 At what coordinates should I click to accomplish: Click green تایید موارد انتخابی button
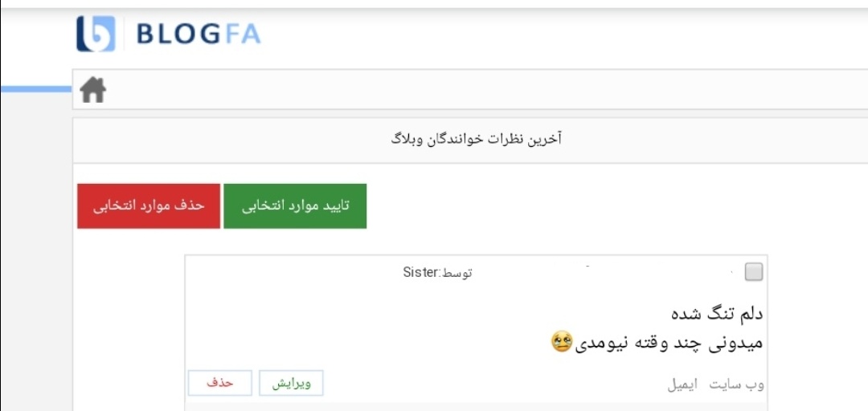point(295,205)
